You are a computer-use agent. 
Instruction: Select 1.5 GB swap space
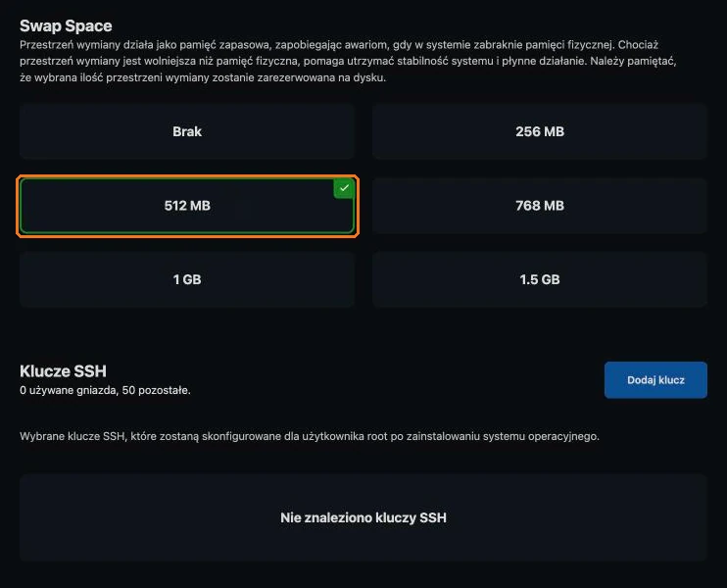point(540,279)
